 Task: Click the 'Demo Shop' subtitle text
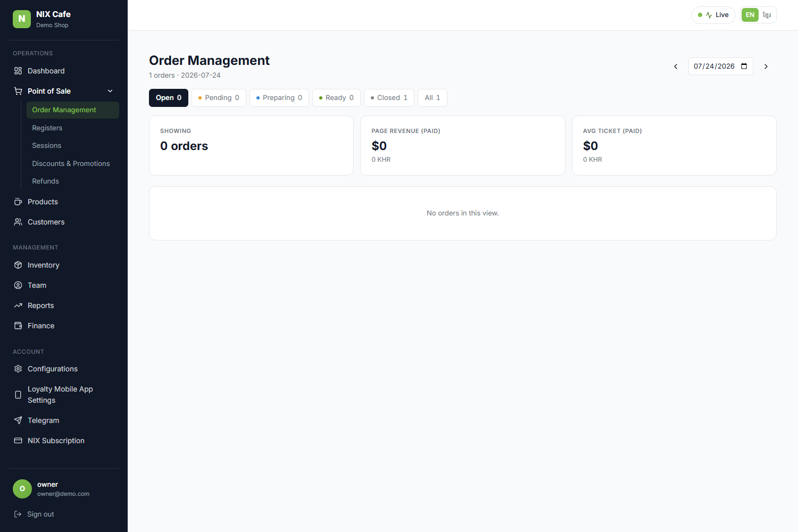click(52, 25)
